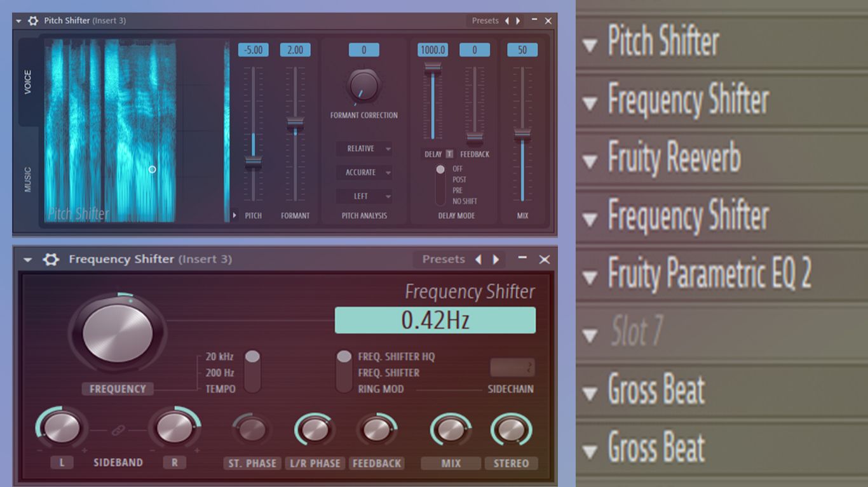868x487 pixels.
Task: Click the Feedback slider handle in Pitch Shifter
Action: coord(474,137)
